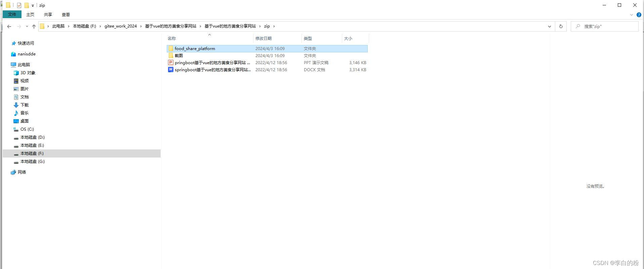The width and height of the screenshot is (644, 269).
Task: Click the Word document file icon
Action: click(x=171, y=70)
